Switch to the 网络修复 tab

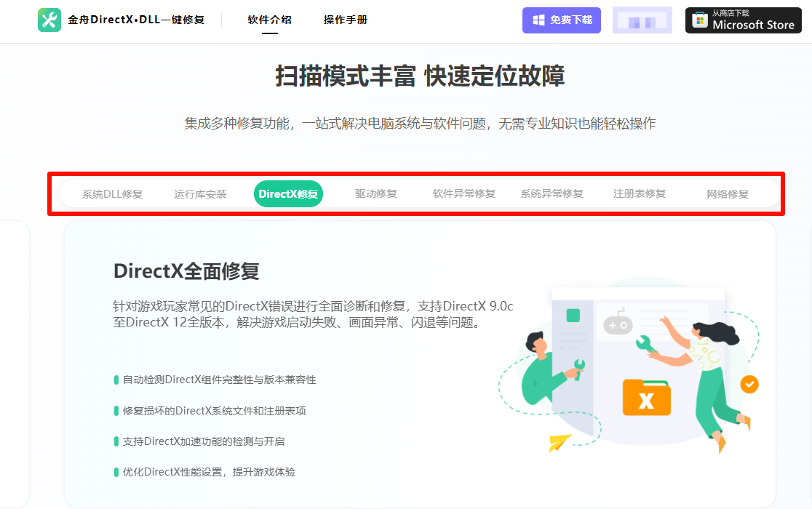pos(728,194)
